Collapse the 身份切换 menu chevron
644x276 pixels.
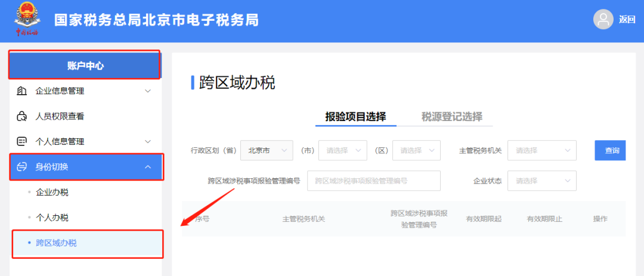click(148, 167)
